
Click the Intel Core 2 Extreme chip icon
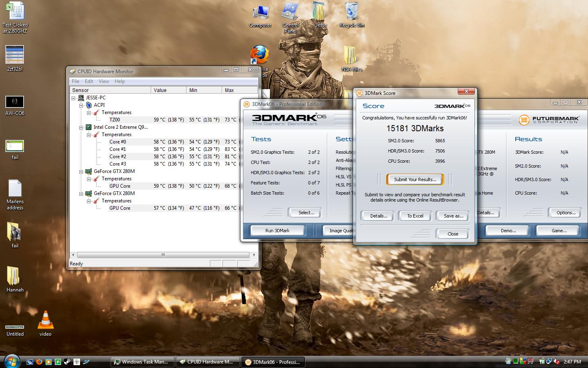pyautogui.click(x=89, y=127)
